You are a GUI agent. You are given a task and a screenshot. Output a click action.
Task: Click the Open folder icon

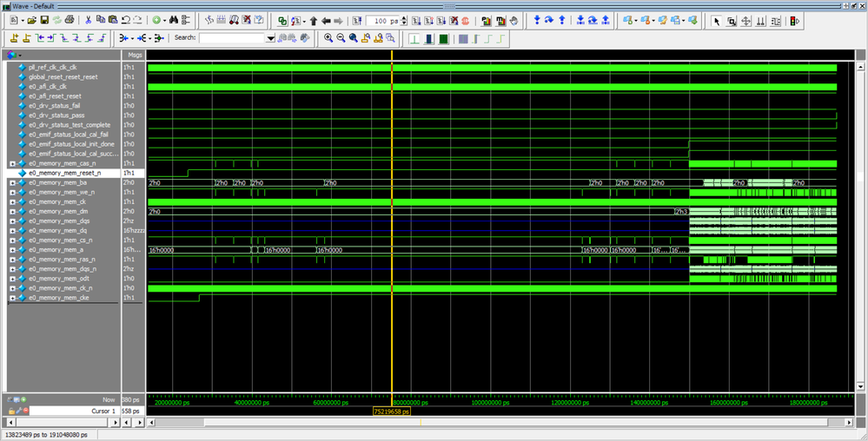click(x=32, y=20)
